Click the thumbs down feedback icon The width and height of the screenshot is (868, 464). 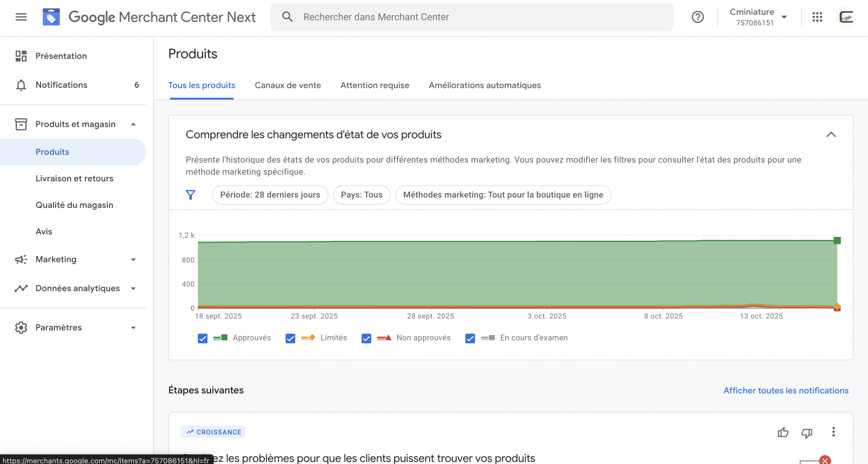(807, 432)
